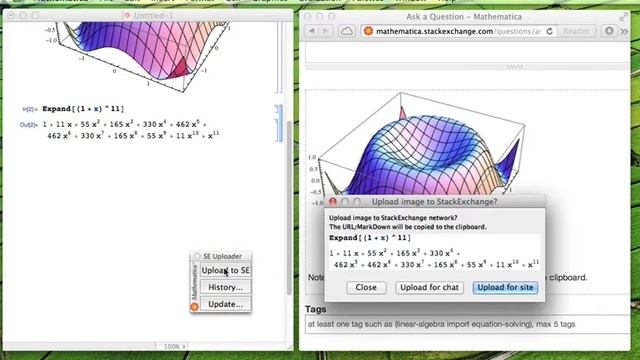Image resolution: width=640 pixels, height=360 pixels.
Task: Select cell bracket of Expand input
Action: coord(276,109)
